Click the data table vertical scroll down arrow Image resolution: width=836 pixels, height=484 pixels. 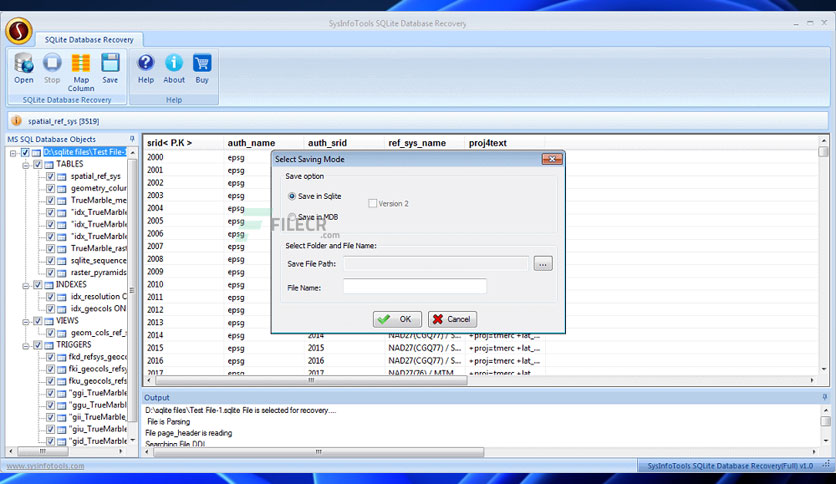coord(824,369)
